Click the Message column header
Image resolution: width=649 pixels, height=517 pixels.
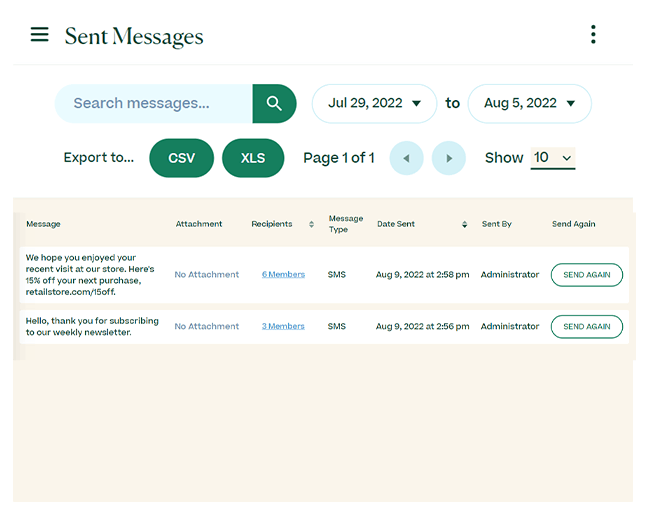coord(43,224)
